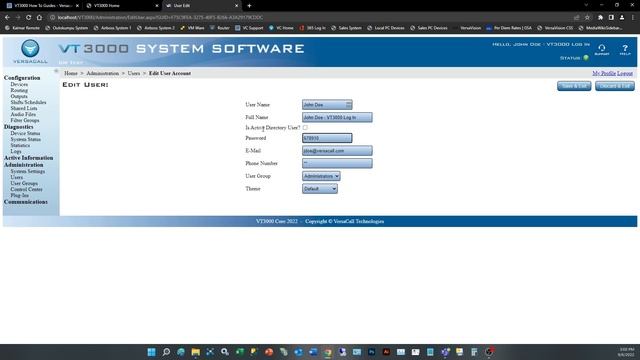Open the 365 Log In bookmark

click(x=313, y=28)
